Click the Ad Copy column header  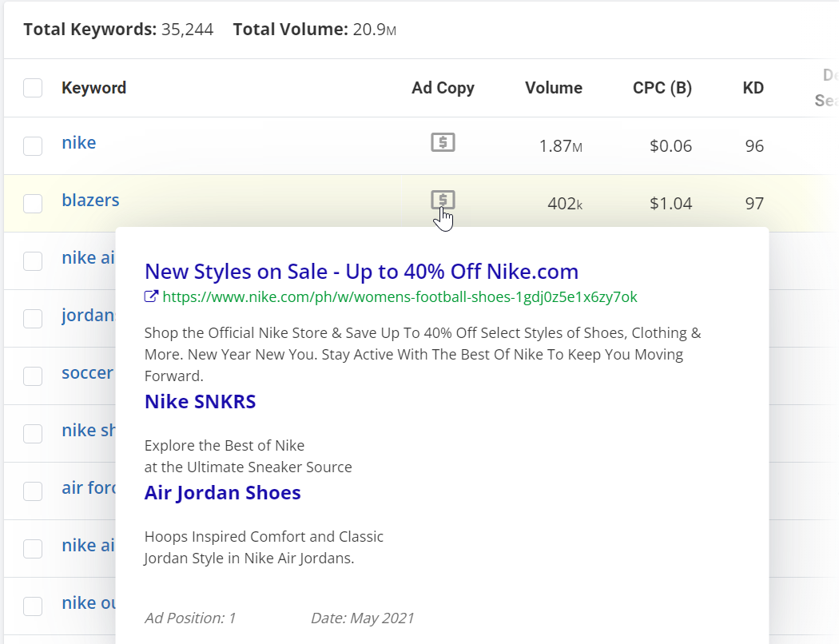click(443, 88)
